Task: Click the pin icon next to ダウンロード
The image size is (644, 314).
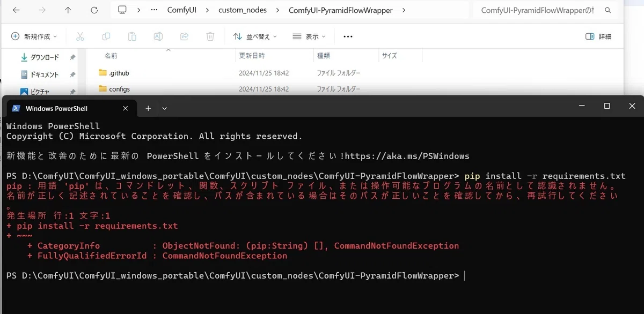Action: [x=72, y=57]
